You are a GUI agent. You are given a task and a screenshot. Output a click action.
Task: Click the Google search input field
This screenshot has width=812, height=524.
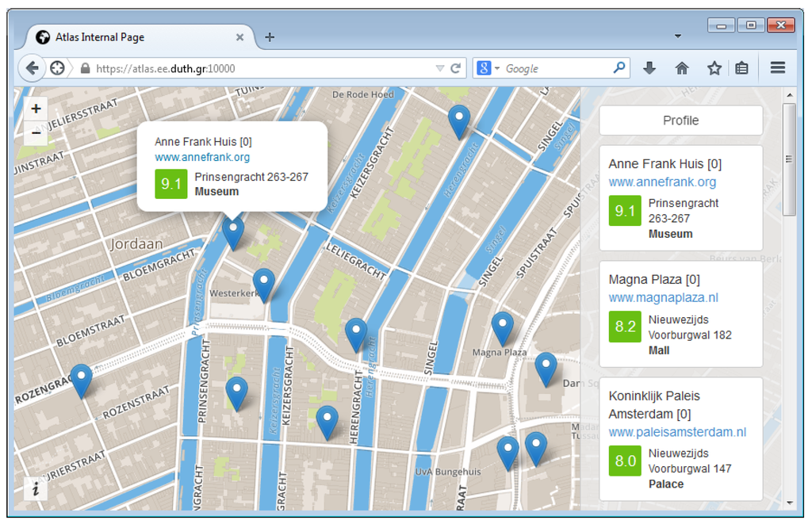pyautogui.click(x=555, y=69)
